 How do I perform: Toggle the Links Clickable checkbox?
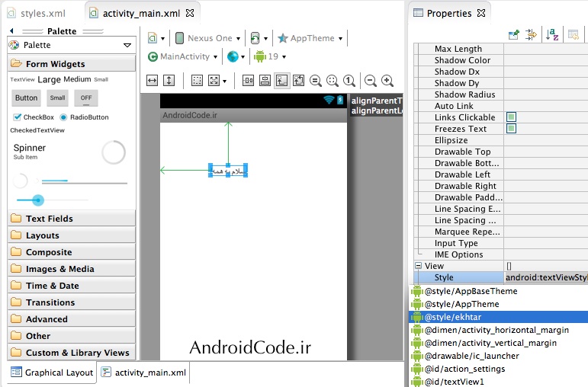(x=512, y=117)
